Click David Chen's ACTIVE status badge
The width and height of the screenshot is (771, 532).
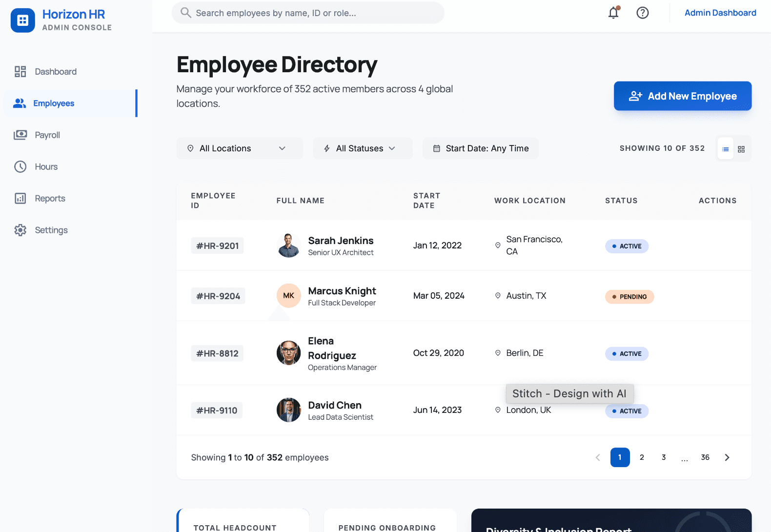[627, 411]
